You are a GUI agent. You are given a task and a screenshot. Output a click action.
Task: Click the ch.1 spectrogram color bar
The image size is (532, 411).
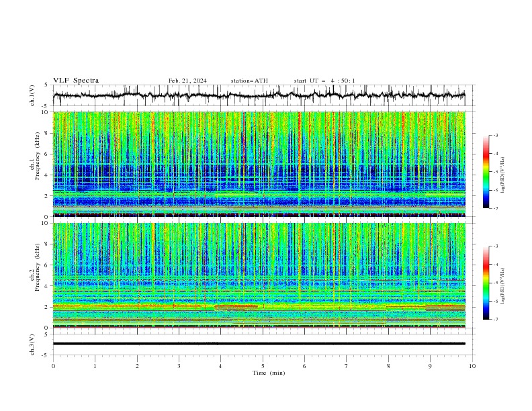486,172
